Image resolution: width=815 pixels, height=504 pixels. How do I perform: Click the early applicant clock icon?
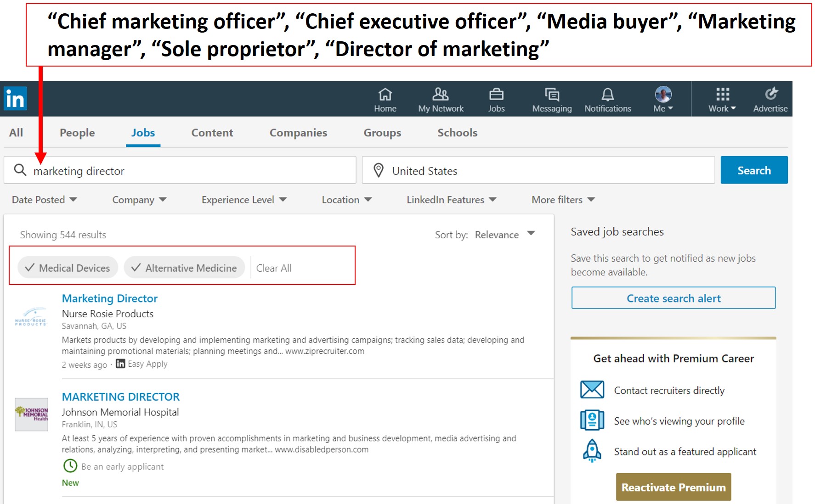[70, 466]
